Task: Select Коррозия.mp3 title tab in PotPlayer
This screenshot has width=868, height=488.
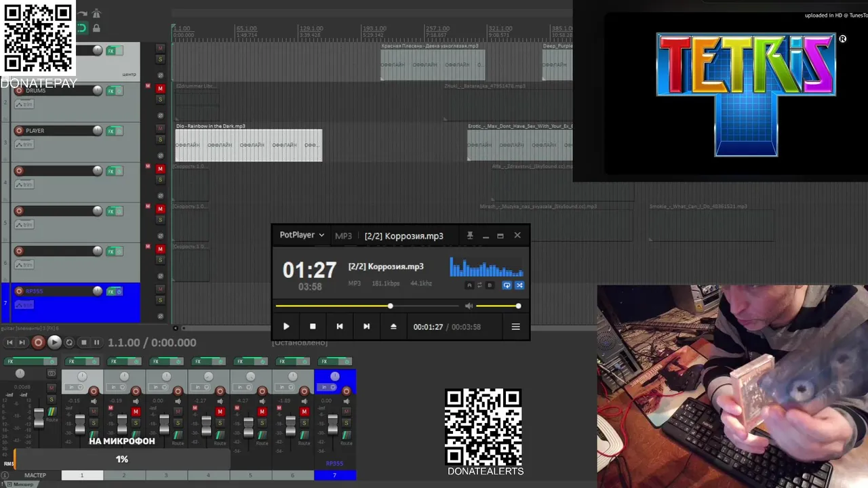Action: 404,236
